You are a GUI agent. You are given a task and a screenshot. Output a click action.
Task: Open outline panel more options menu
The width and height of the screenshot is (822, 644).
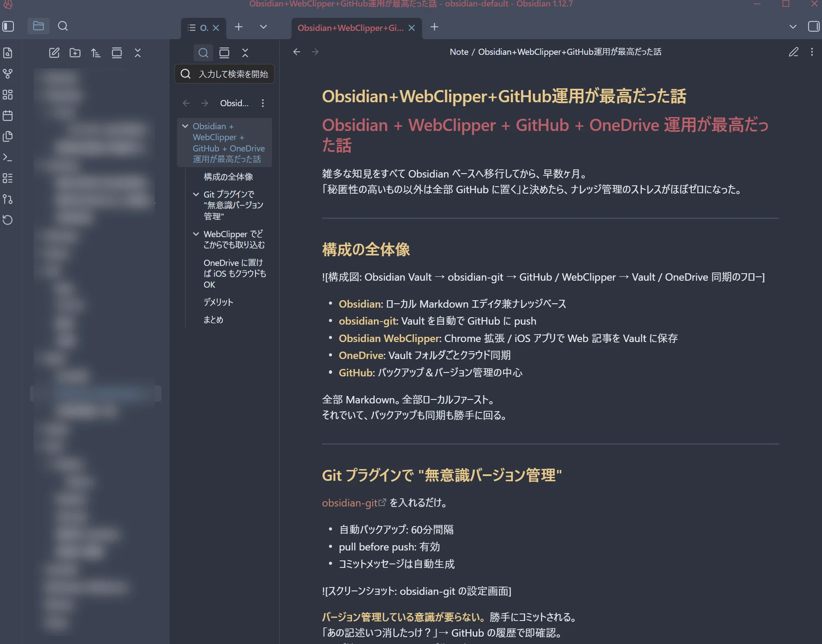click(x=262, y=103)
